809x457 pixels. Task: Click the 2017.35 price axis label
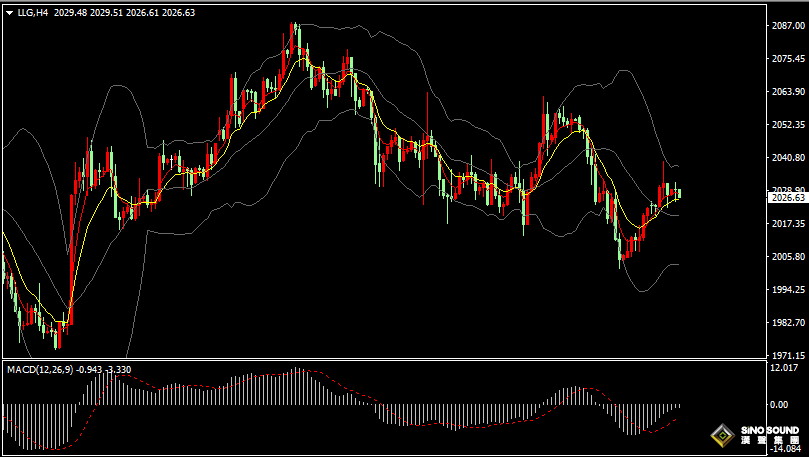(x=788, y=224)
